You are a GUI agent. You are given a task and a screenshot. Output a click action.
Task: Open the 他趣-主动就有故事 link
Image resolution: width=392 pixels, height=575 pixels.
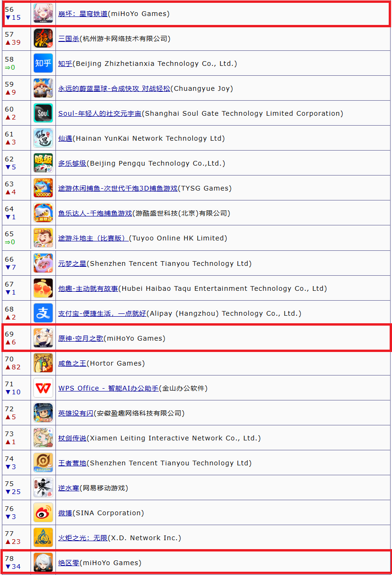pyautogui.click(x=88, y=288)
